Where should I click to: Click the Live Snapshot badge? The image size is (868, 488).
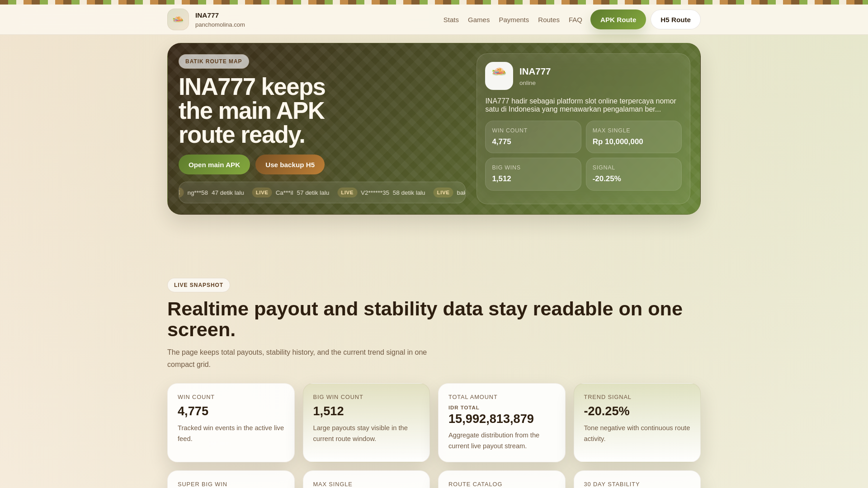pos(198,285)
